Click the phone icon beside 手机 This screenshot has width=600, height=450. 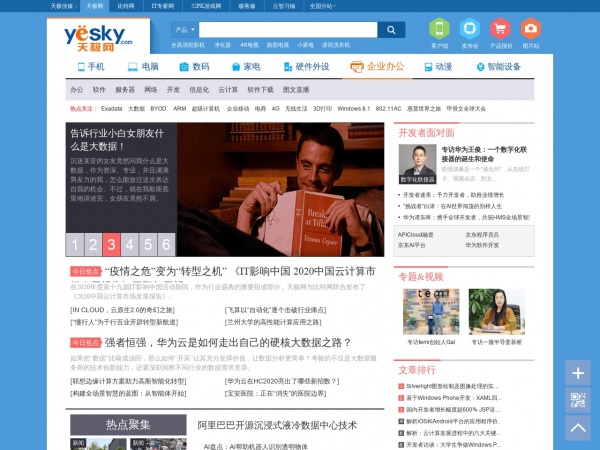[81, 67]
